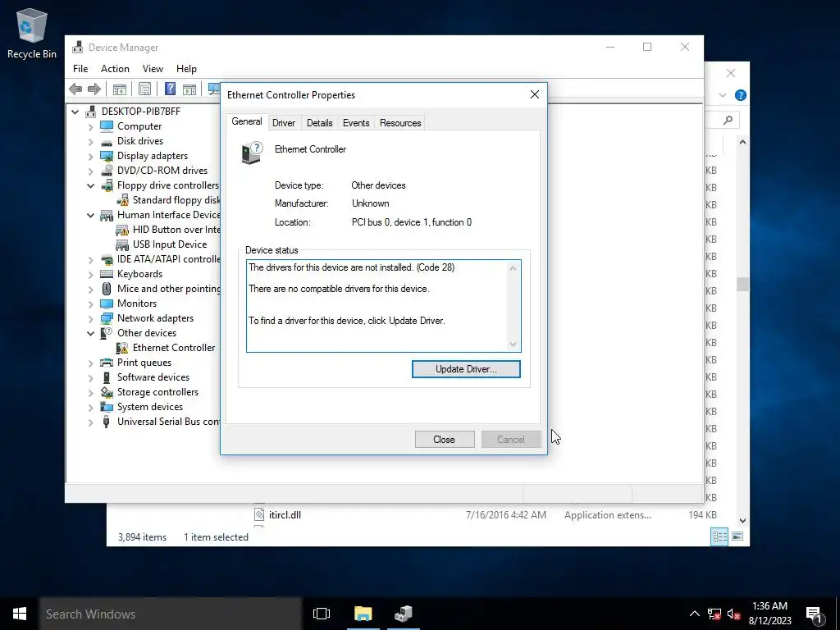Click the blue Help toolbar icon
The height and width of the screenshot is (630, 840).
coord(170,89)
